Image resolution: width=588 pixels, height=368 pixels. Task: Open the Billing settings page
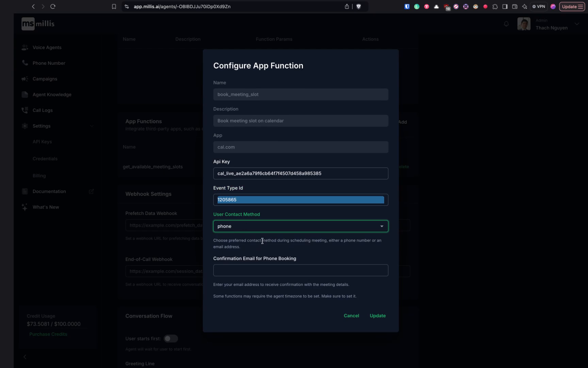click(x=39, y=175)
